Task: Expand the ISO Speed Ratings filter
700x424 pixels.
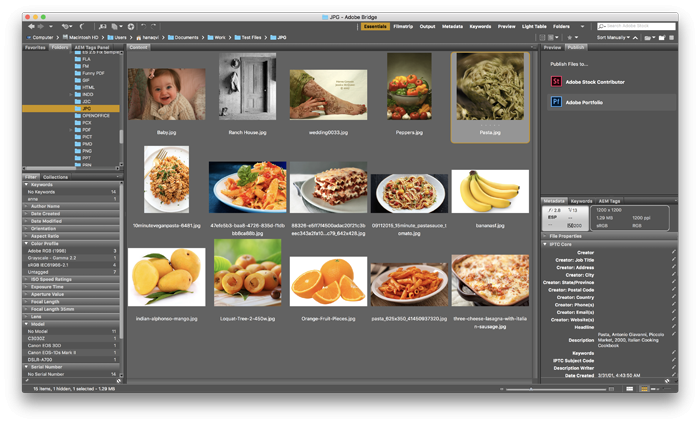Action: click(x=26, y=279)
